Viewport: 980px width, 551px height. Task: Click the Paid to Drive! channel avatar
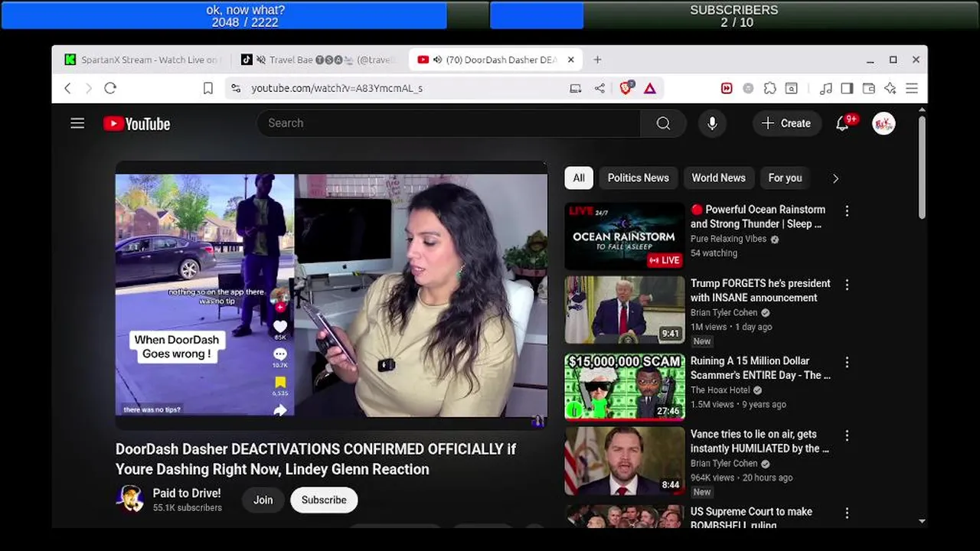(129, 499)
